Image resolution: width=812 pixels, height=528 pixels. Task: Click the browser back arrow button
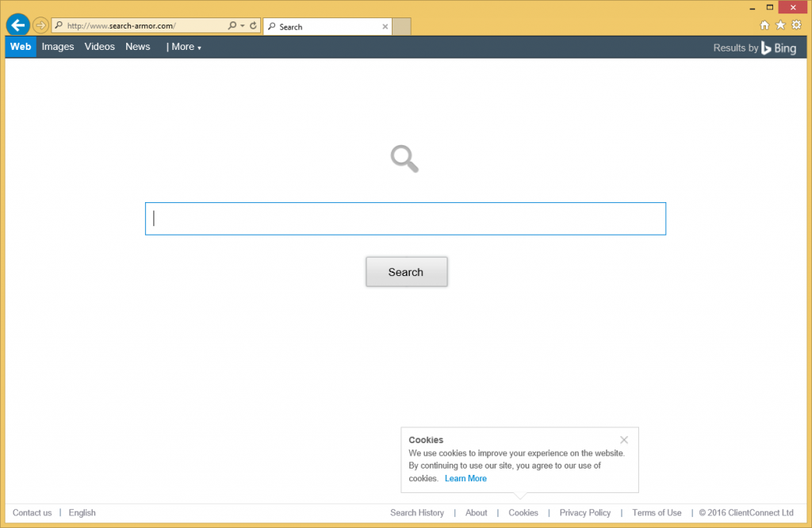pyautogui.click(x=17, y=25)
